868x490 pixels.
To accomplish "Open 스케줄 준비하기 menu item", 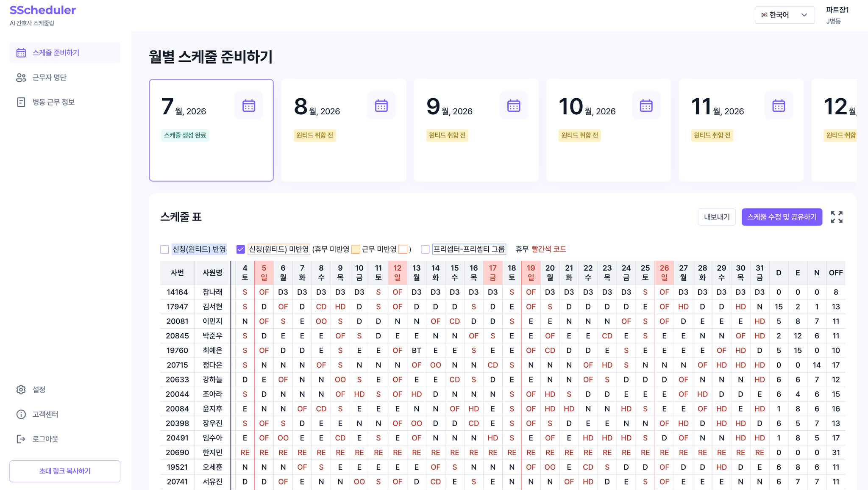I will click(x=65, y=53).
